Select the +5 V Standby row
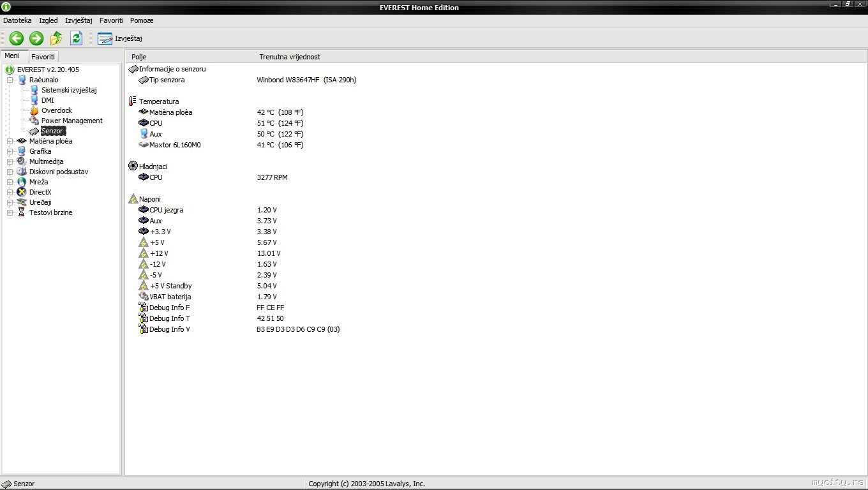 tap(207, 286)
